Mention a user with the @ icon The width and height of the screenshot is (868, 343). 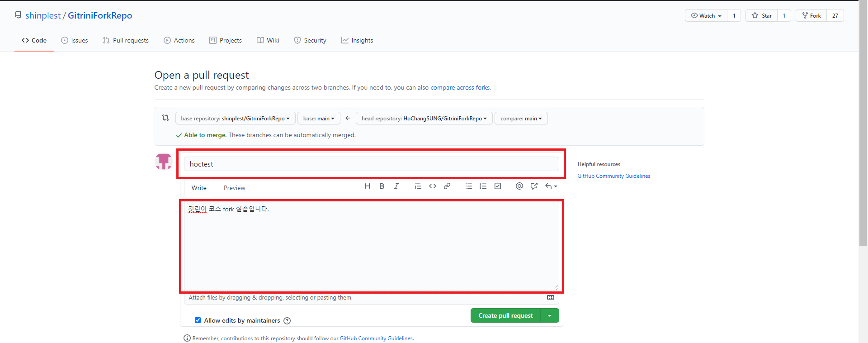click(519, 186)
